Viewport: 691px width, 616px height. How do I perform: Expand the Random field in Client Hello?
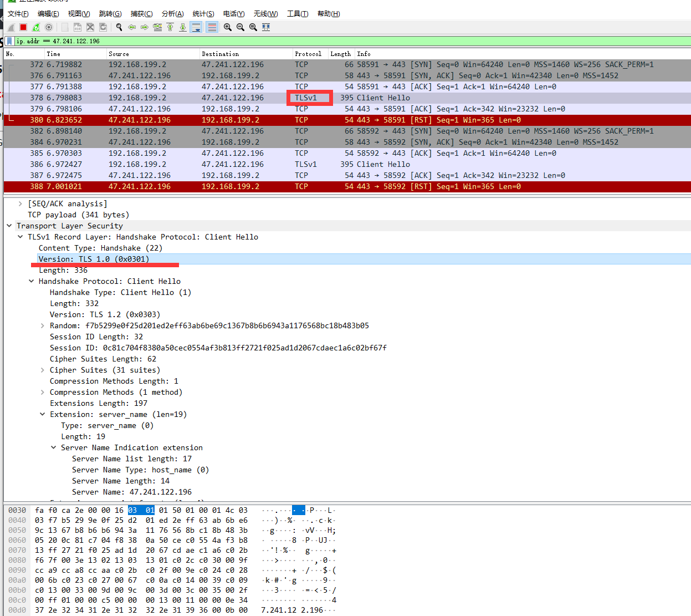click(x=43, y=325)
